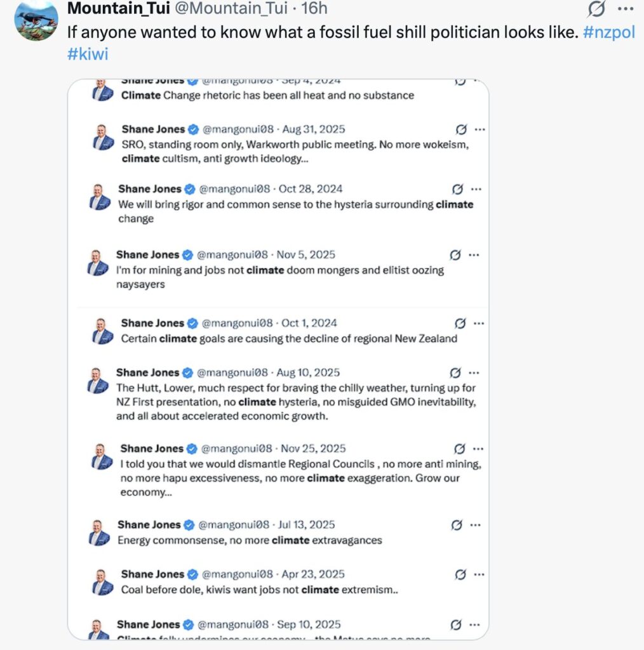Click the Grok icon on Mountain_Tui's post
The width and height of the screenshot is (644, 650).
596,9
